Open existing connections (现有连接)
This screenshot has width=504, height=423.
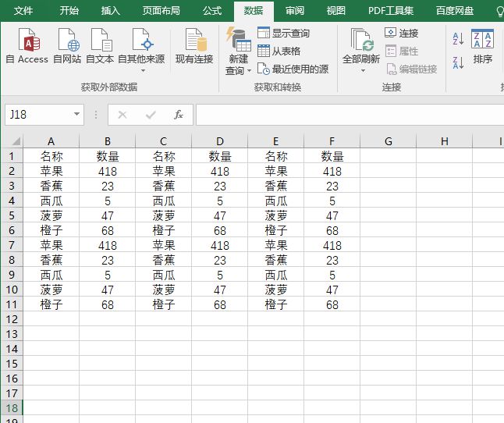[194, 46]
